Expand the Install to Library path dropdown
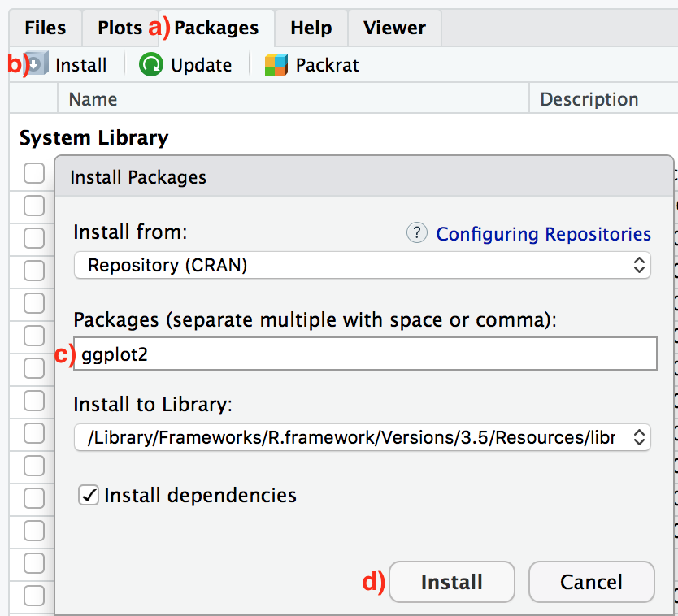 point(362,437)
